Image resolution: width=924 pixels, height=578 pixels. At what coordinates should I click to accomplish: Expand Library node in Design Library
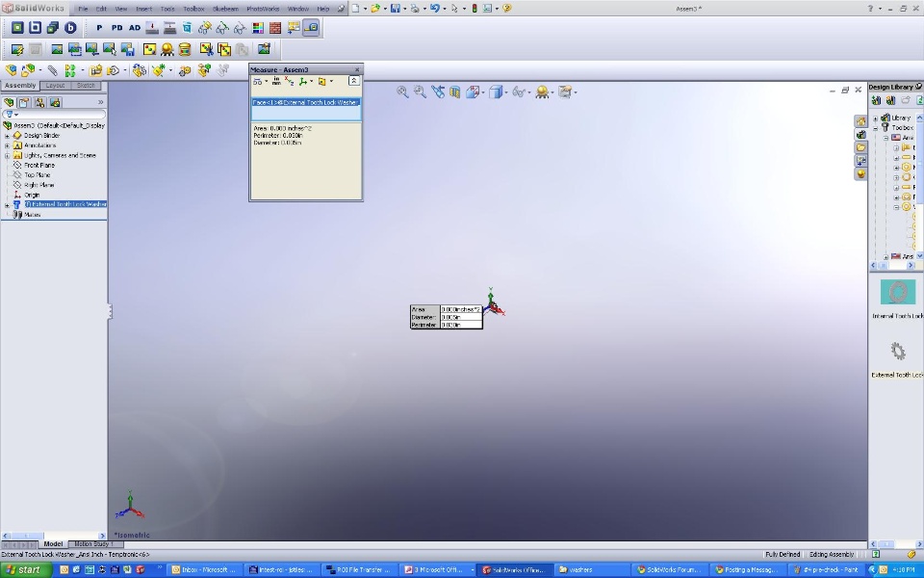[x=876, y=118]
